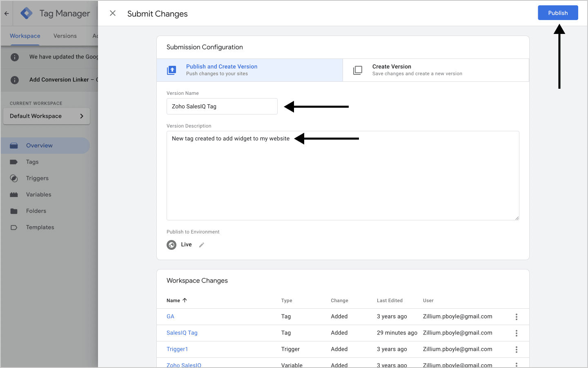The height and width of the screenshot is (368, 588).
Task: Click the blue Publish button
Action: [558, 13]
